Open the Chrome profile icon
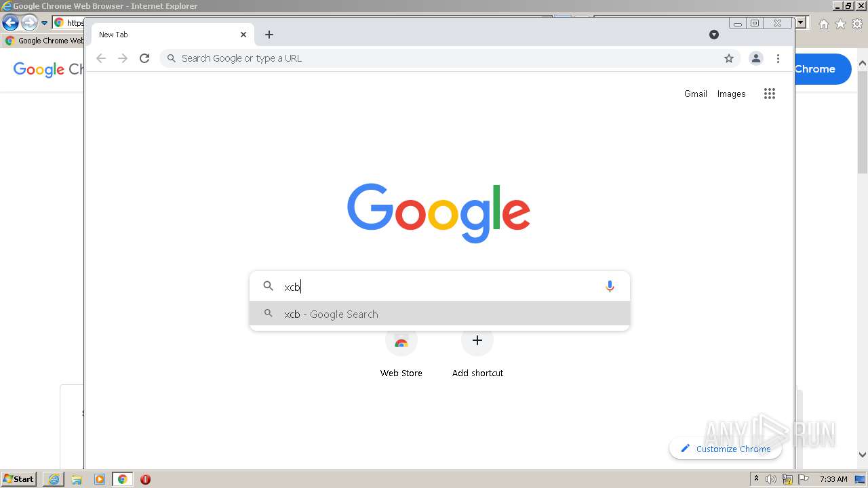Viewport: 868px width, 488px height. [756, 58]
